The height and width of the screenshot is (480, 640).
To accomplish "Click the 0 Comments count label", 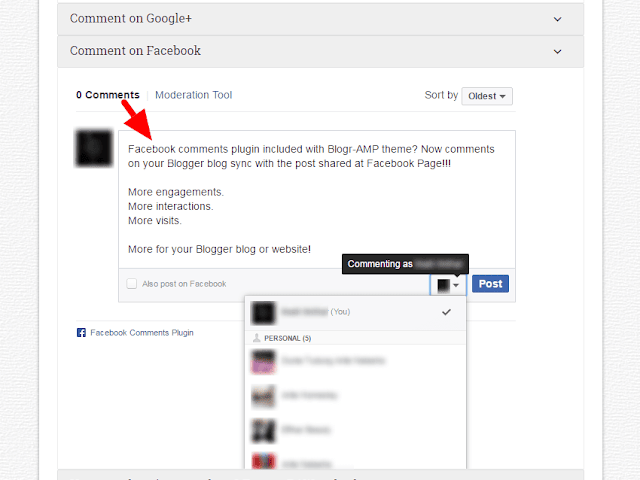I will click(x=108, y=95).
